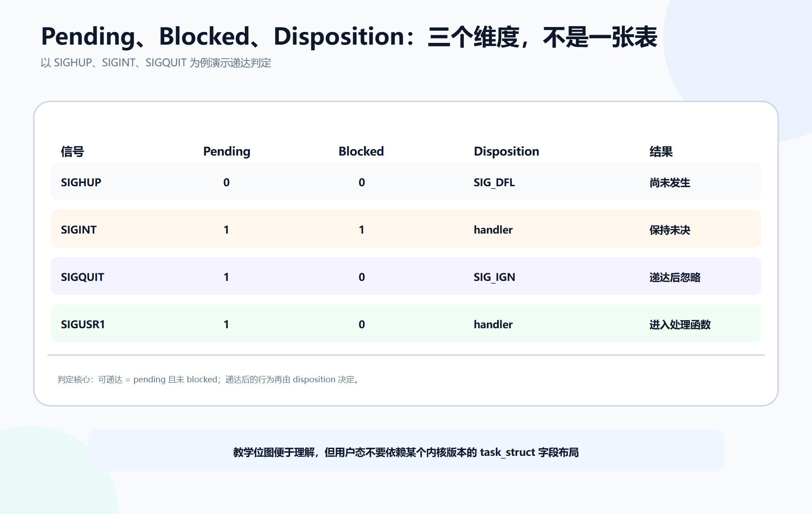Click the Pending column header

click(226, 151)
